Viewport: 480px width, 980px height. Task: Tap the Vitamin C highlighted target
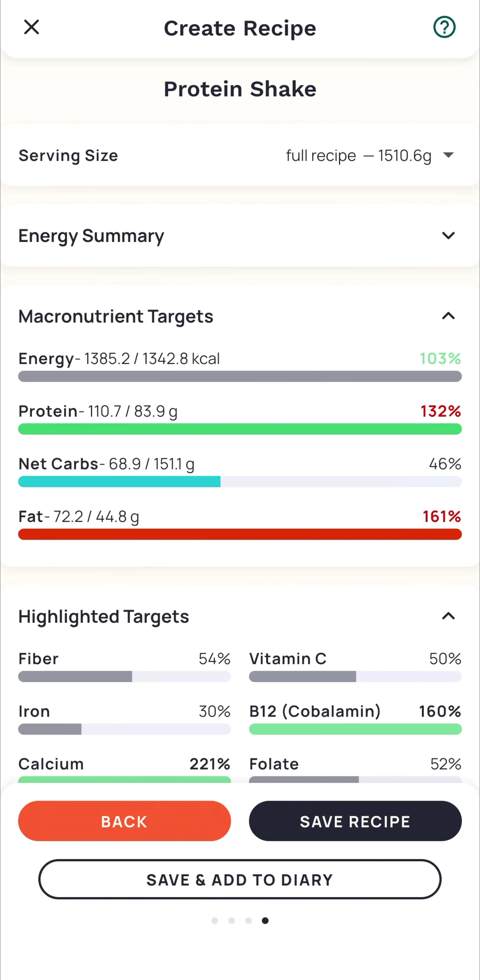coord(355,666)
